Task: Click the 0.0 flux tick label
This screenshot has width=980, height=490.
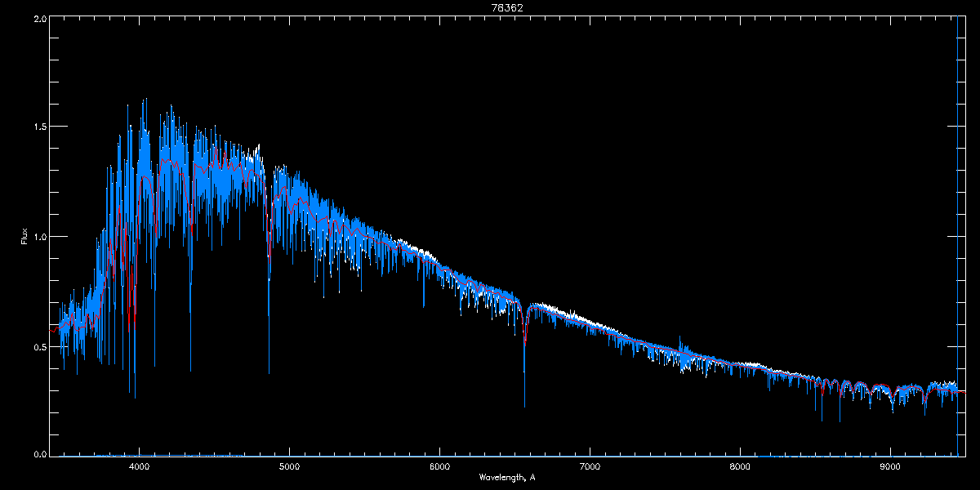Action: point(40,452)
